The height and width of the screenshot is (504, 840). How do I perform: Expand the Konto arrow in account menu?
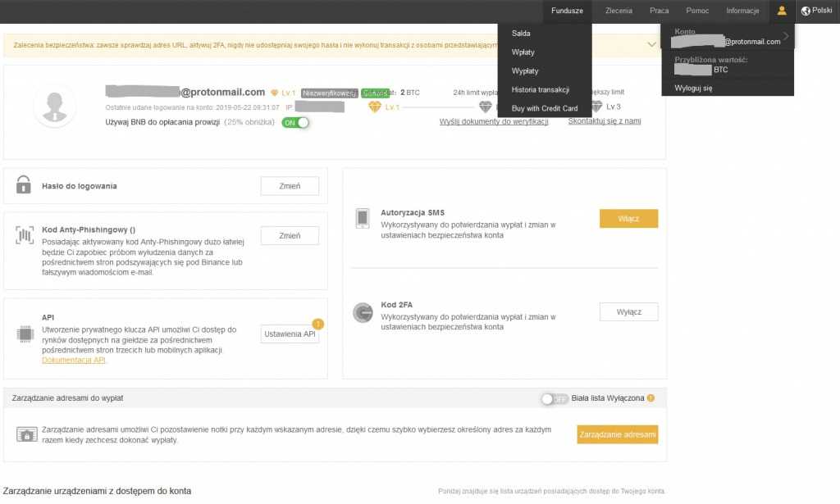coord(786,36)
